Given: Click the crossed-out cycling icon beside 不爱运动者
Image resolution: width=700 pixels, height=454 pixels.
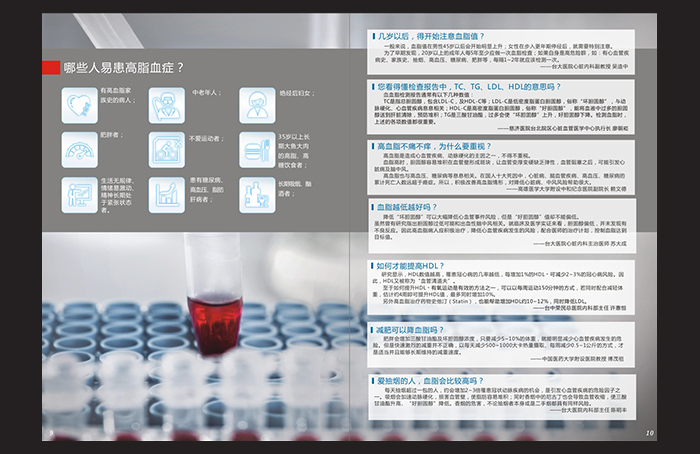Looking at the screenshot, I should click(167, 150).
